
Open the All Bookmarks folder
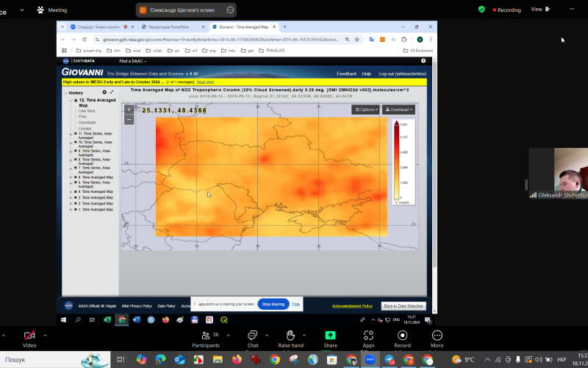click(418, 51)
